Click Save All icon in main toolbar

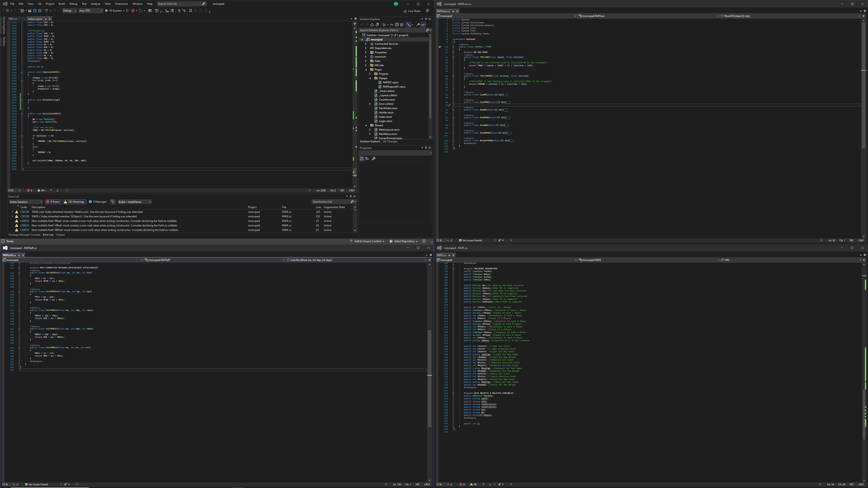point(40,11)
